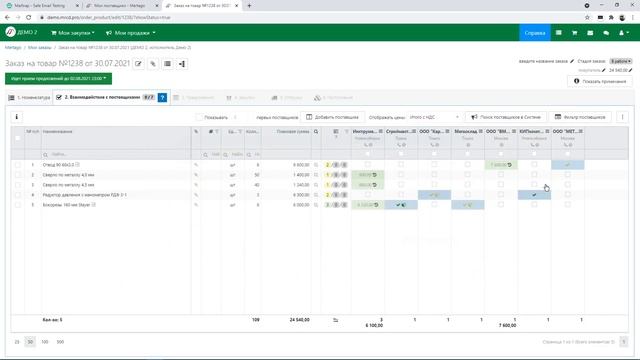Click the browser address bar
The height and width of the screenshot is (360, 640).
point(310,18)
